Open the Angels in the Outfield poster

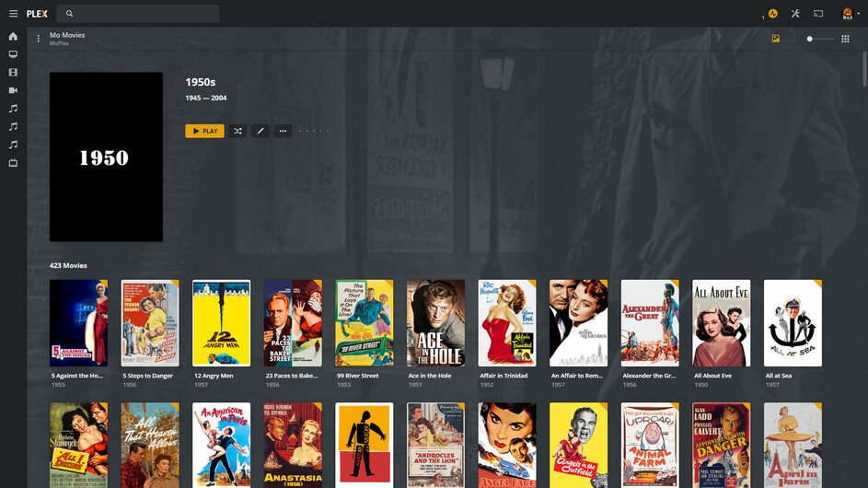(578, 446)
